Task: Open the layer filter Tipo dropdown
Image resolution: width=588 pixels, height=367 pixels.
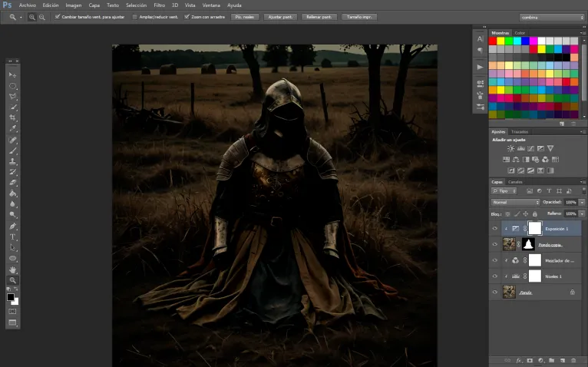Action: pos(504,191)
